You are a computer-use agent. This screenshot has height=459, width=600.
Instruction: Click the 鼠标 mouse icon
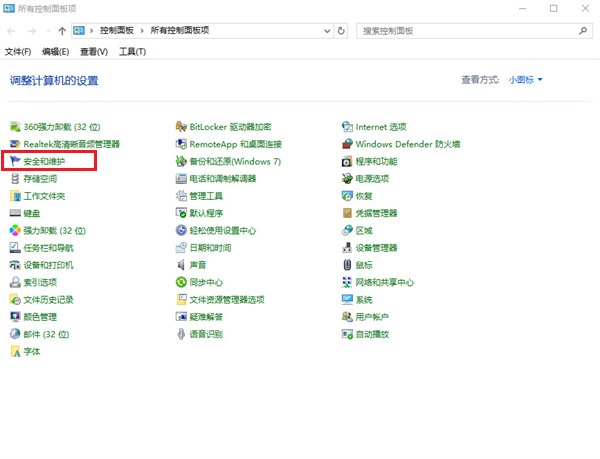click(347, 265)
